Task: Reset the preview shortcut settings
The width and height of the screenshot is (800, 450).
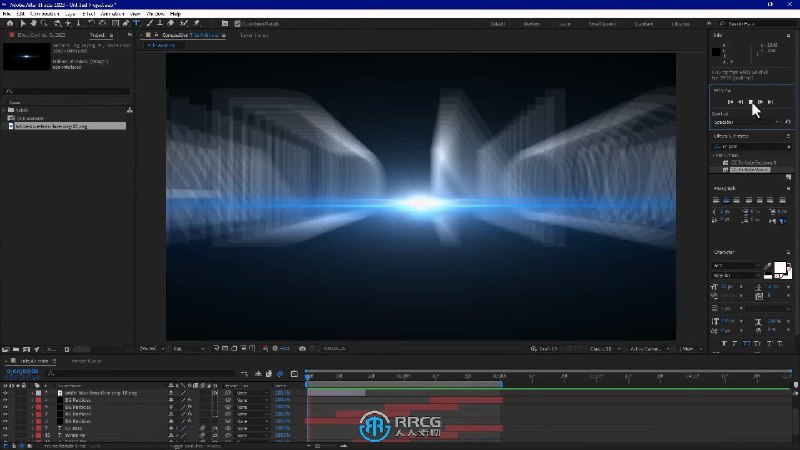Action: point(788,122)
